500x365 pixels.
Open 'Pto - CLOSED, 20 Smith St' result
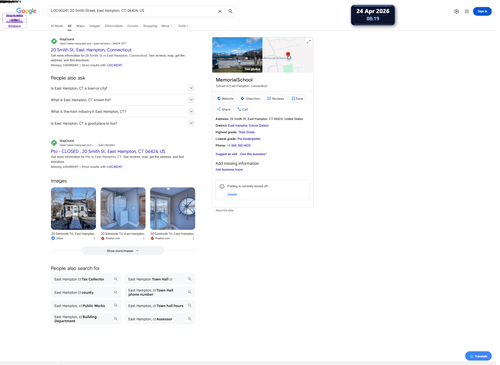[x=108, y=151]
